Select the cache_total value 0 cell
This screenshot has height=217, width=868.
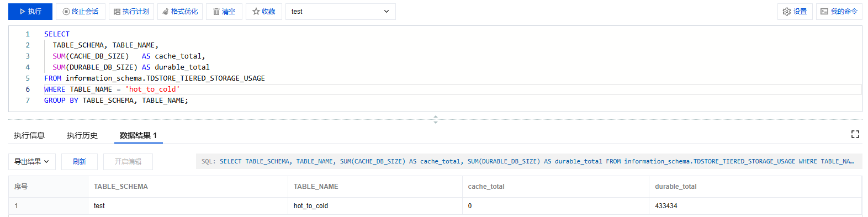555,206
